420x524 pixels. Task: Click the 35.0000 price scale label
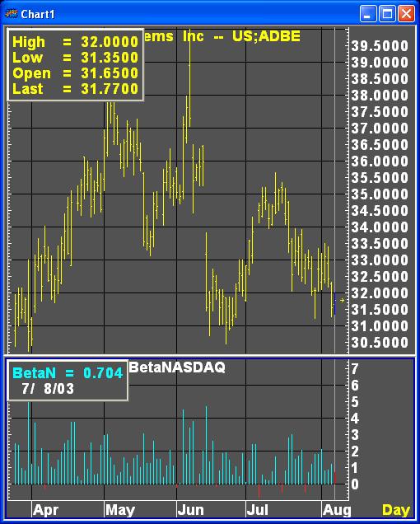click(380, 194)
